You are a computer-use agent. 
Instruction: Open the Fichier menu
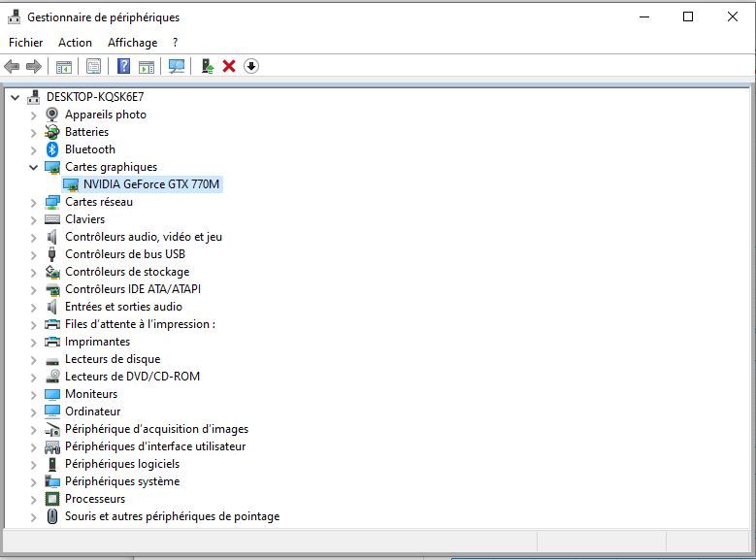point(25,43)
